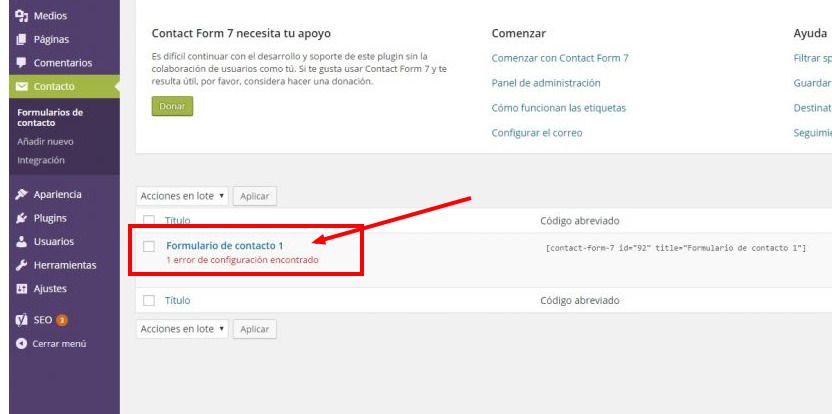Open Cómo funcionan las etiquetas link
Viewport: 832px width, 414px height.
[559, 108]
